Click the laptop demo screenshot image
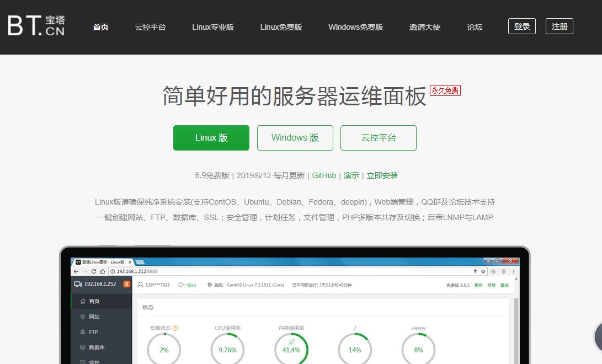Image resolution: width=602 pixels, height=364 pixels. coord(295,305)
